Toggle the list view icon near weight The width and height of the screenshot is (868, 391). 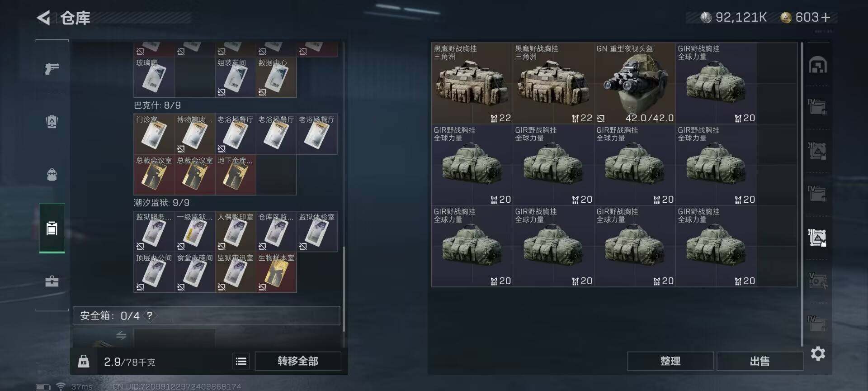[x=241, y=361]
